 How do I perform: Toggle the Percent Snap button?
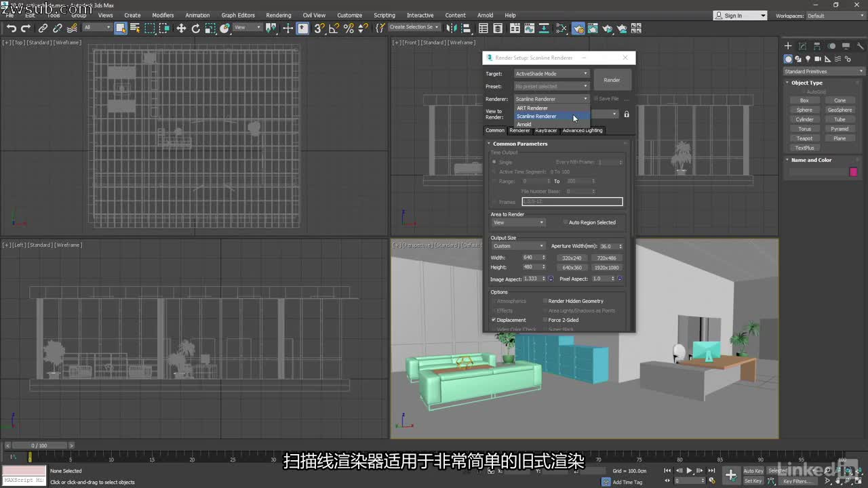(349, 28)
